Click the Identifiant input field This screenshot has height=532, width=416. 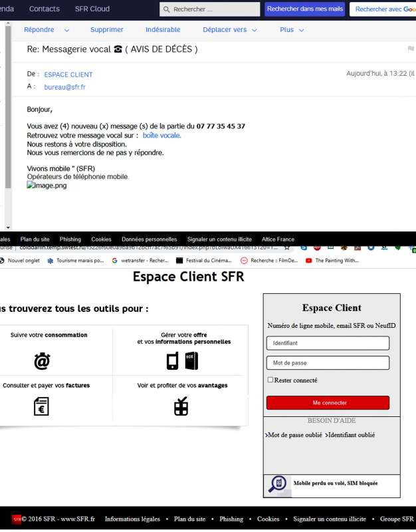328,343
